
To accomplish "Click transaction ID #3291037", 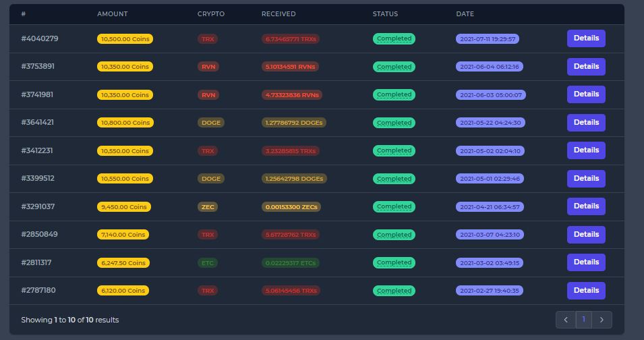I will [38, 206].
